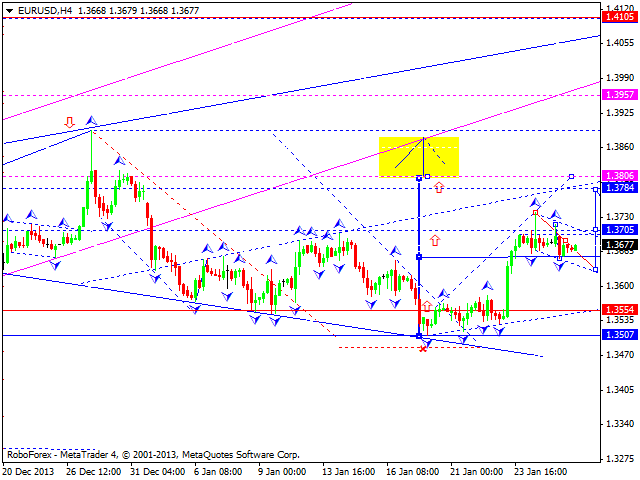Select the OHLC values 1.3668 1.3679 1.3668 1.3677
This screenshot has width=640, height=480.
(138, 11)
